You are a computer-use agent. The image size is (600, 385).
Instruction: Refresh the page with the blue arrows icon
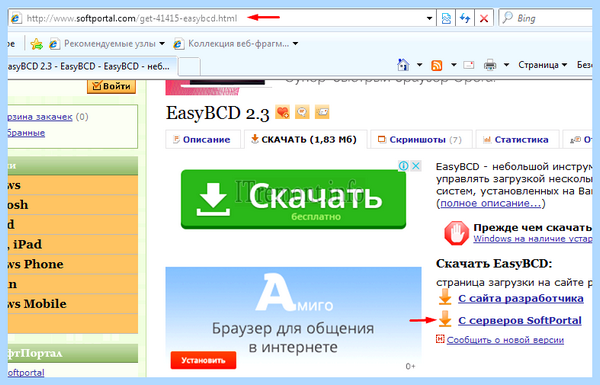tap(465, 18)
